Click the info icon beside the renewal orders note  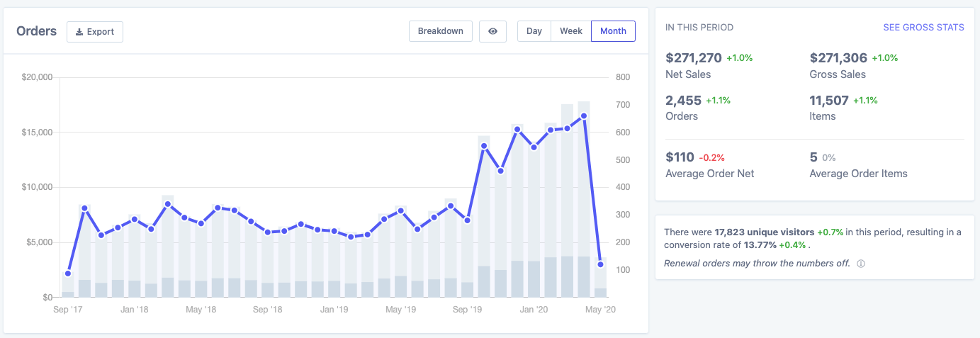[861, 264]
